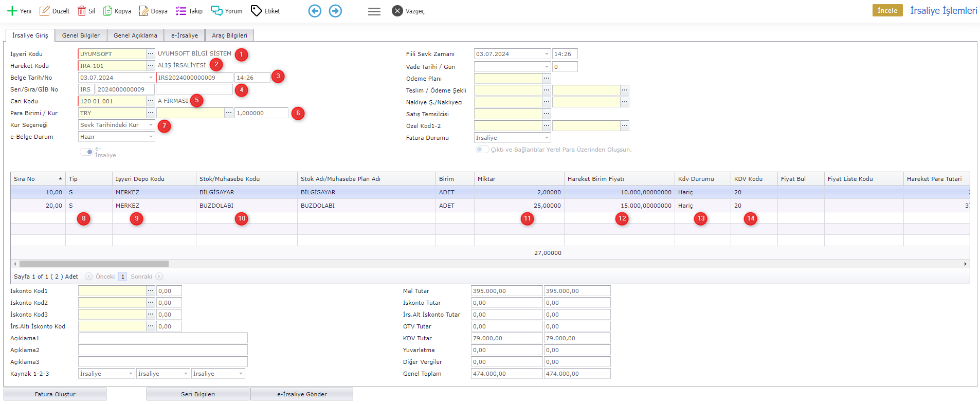
Task: Open lookup for Özel Kod1
Action: [x=547, y=125]
